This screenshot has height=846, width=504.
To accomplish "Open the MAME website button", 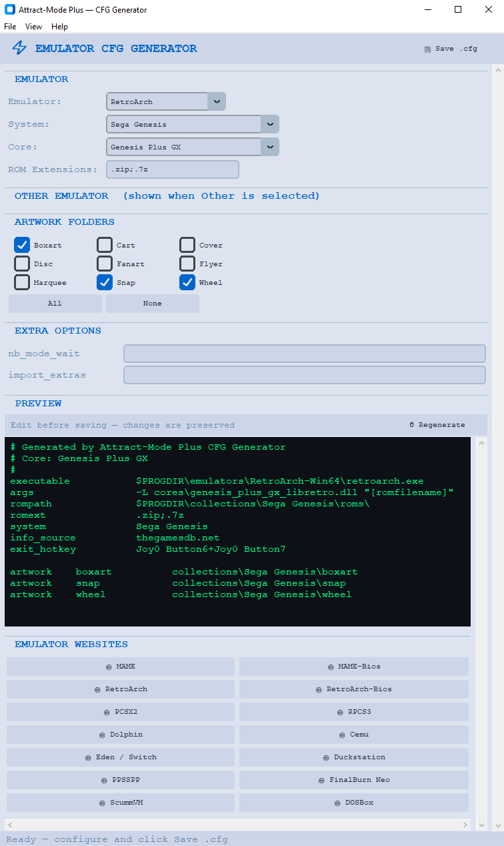I will point(121,667).
